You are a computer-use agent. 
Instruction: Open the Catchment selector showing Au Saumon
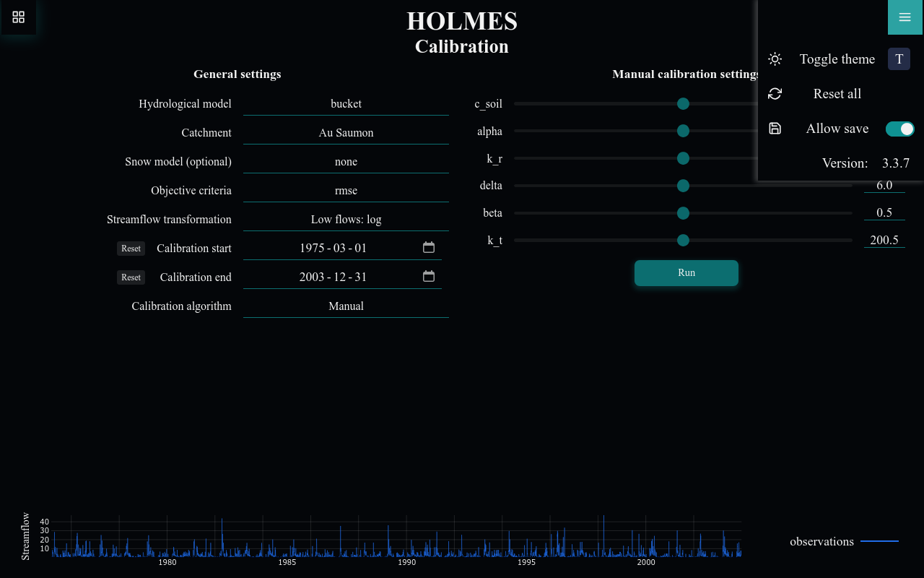pos(346,132)
